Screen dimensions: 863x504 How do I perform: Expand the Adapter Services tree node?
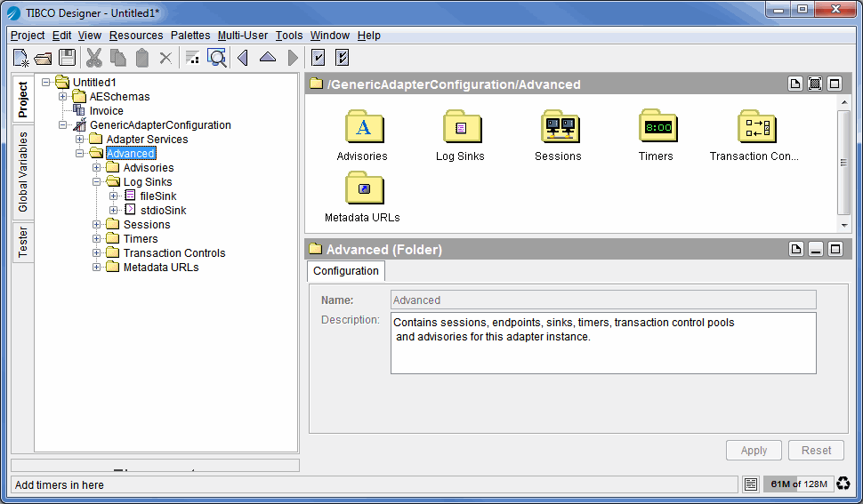80,140
